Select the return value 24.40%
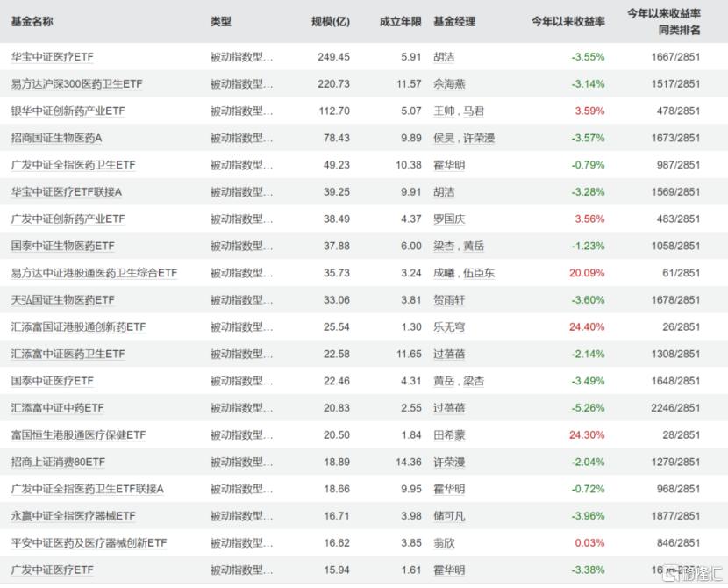 [x=587, y=327]
